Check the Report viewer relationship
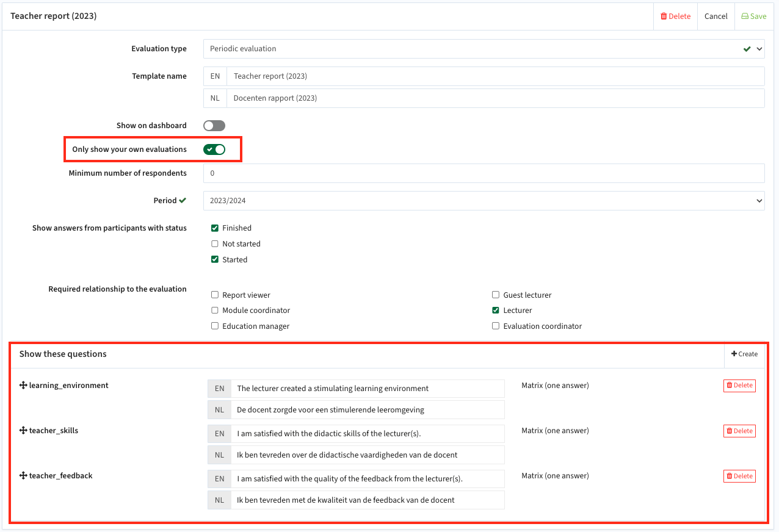 pyautogui.click(x=215, y=295)
